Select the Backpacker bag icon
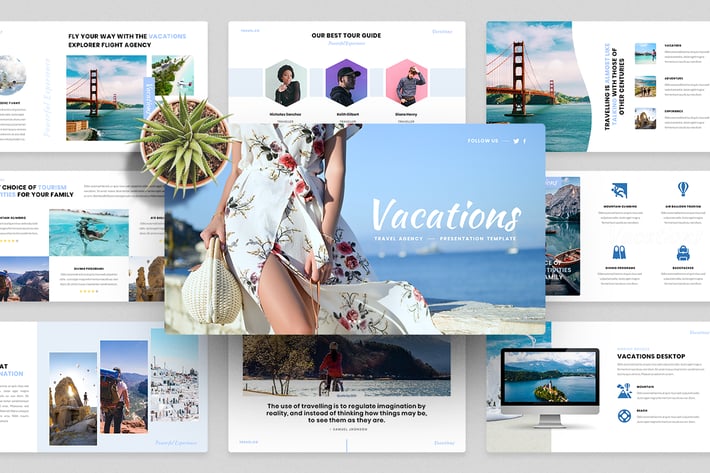Screen dimensions: 710x473 pyautogui.click(x=683, y=253)
